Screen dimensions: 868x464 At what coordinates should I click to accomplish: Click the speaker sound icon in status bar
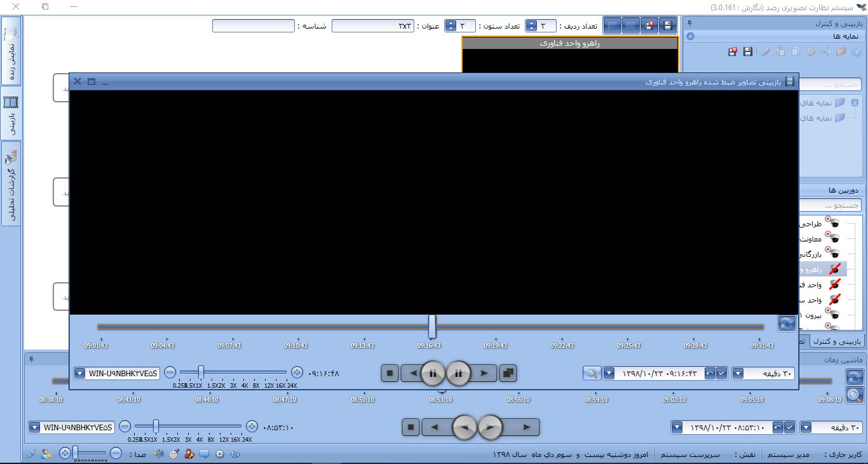(x=158, y=454)
